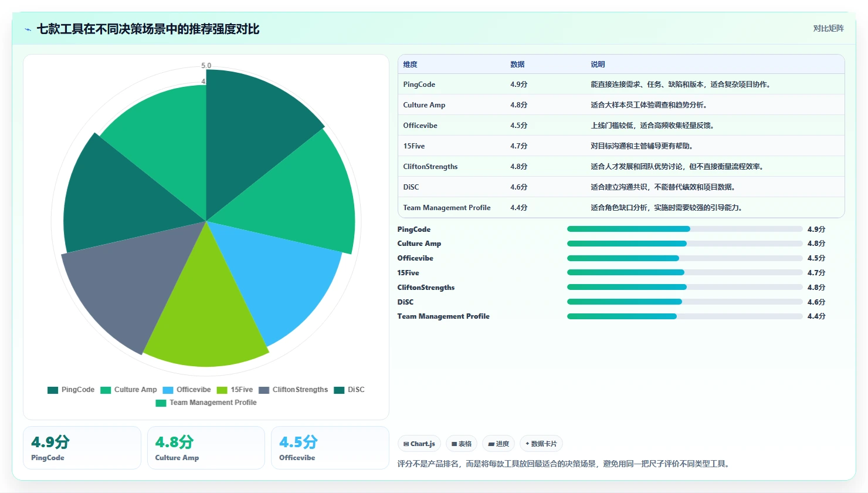Click the DiSC progress bar
Image resolution: width=868 pixels, height=493 pixels.
tap(685, 302)
